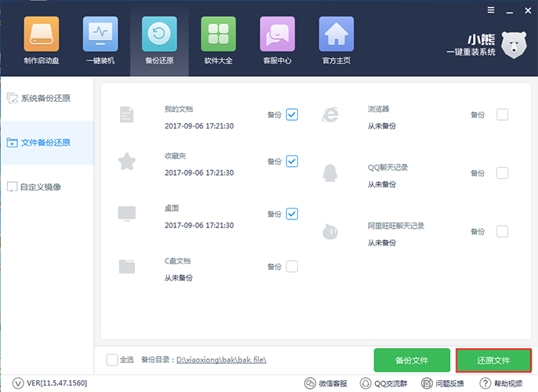The image size is (538, 392).
Task: Click 收藏夹 star icon
Action: tap(126, 162)
